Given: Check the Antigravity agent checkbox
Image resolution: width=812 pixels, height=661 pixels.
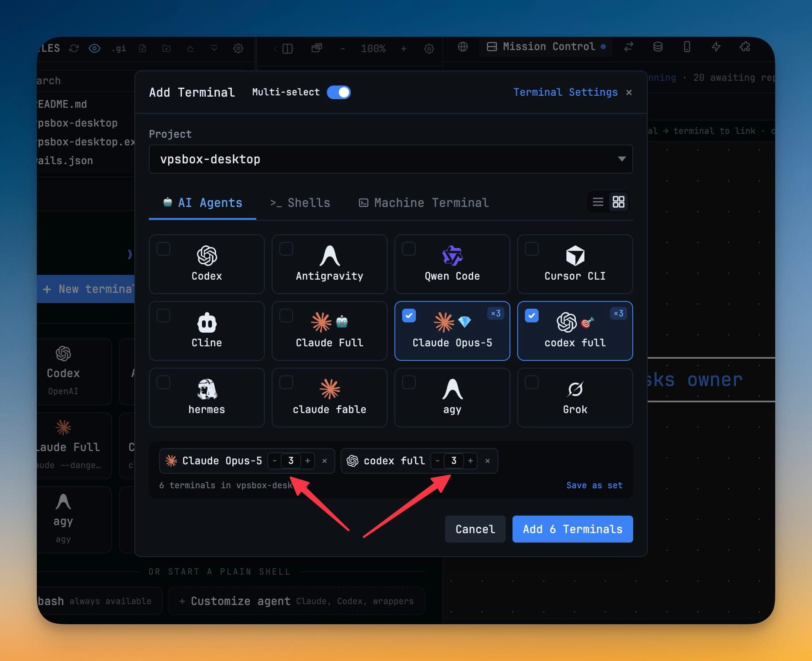Looking at the screenshot, I should (x=286, y=249).
